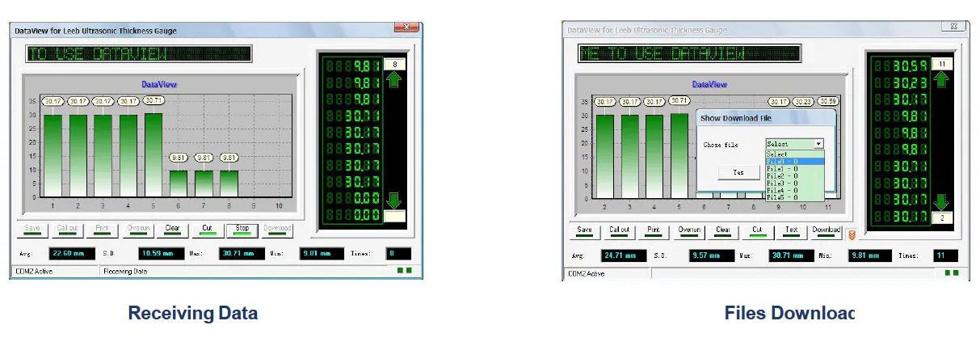Click green up arrow in Files Download window
The width and height of the screenshot is (980, 342).
pyautogui.click(x=941, y=79)
